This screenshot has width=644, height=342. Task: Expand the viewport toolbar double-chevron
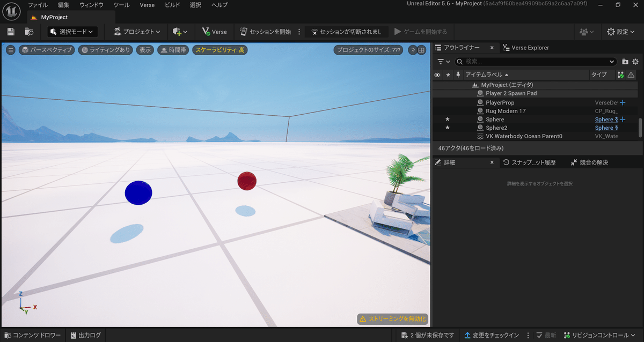pos(412,50)
